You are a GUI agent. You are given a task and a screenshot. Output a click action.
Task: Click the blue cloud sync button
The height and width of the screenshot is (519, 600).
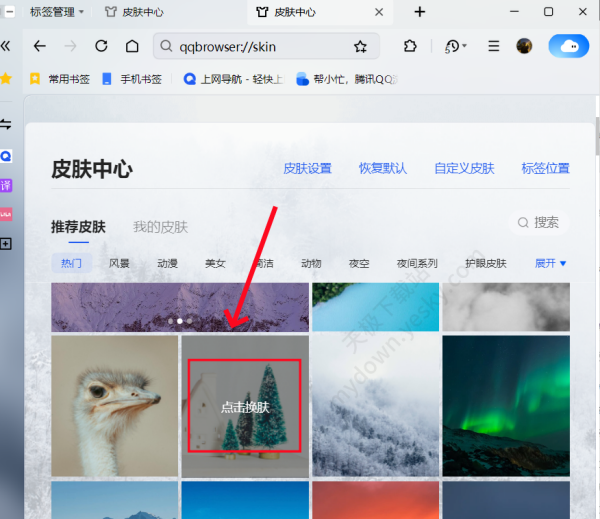point(569,46)
